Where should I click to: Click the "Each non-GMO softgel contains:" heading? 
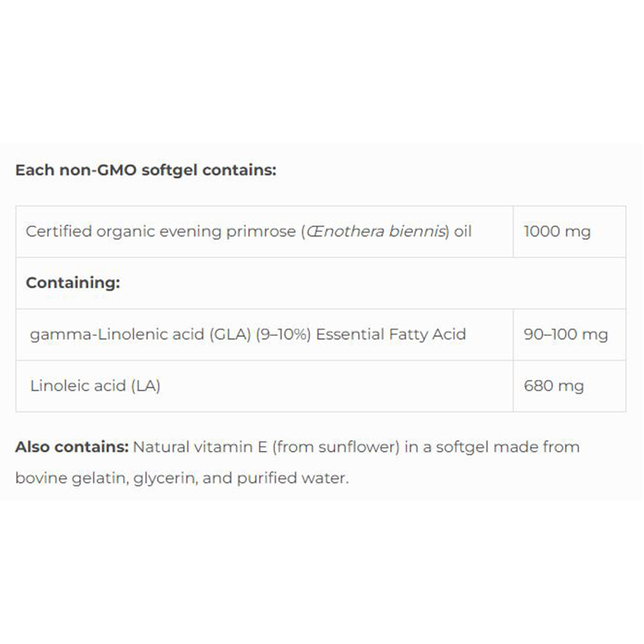(145, 170)
